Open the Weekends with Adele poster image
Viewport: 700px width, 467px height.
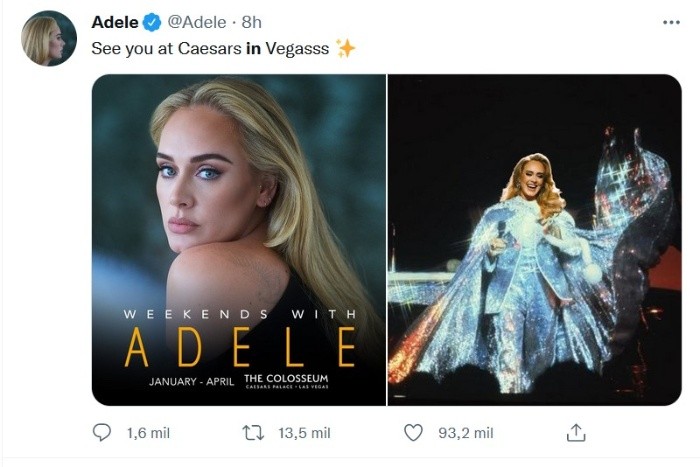tap(238, 200)
